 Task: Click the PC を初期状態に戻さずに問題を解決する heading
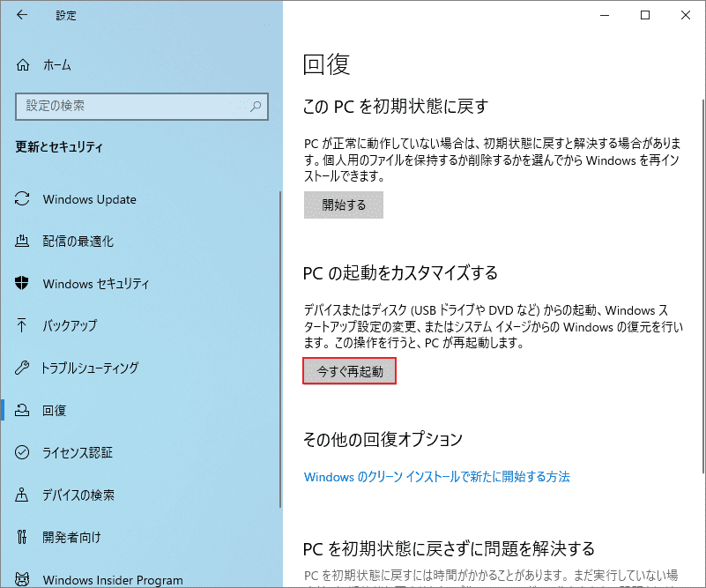[x=449, y=549]
